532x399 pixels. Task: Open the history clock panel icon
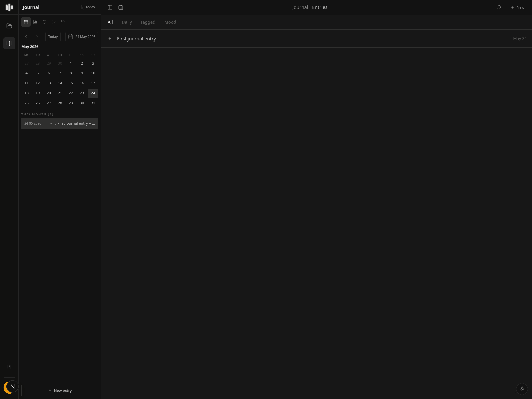pyautogui.click(x=54, y=22)
